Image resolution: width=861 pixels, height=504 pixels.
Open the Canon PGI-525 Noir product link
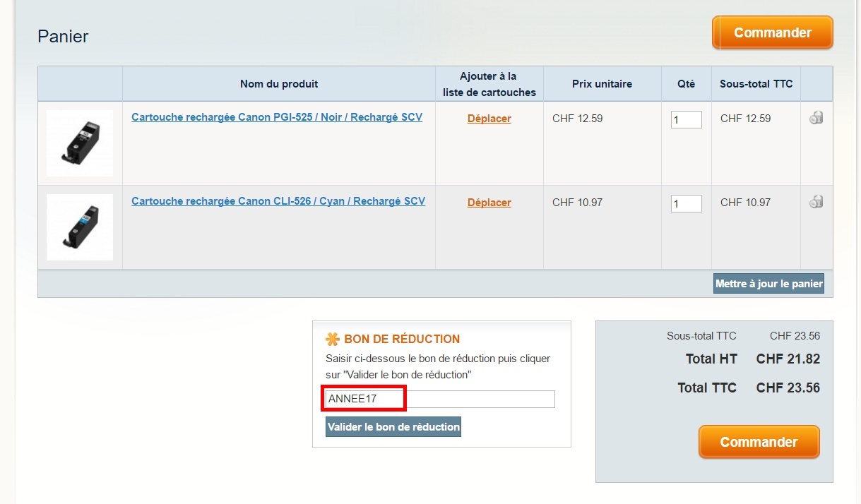click(x=277, y=117)
